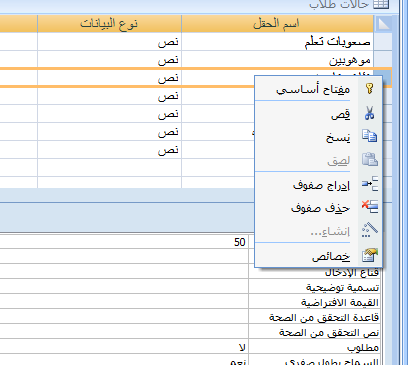The image size is (417, 365).
Task: Open the حالات طلاب table tab
Action: point(348,4)
